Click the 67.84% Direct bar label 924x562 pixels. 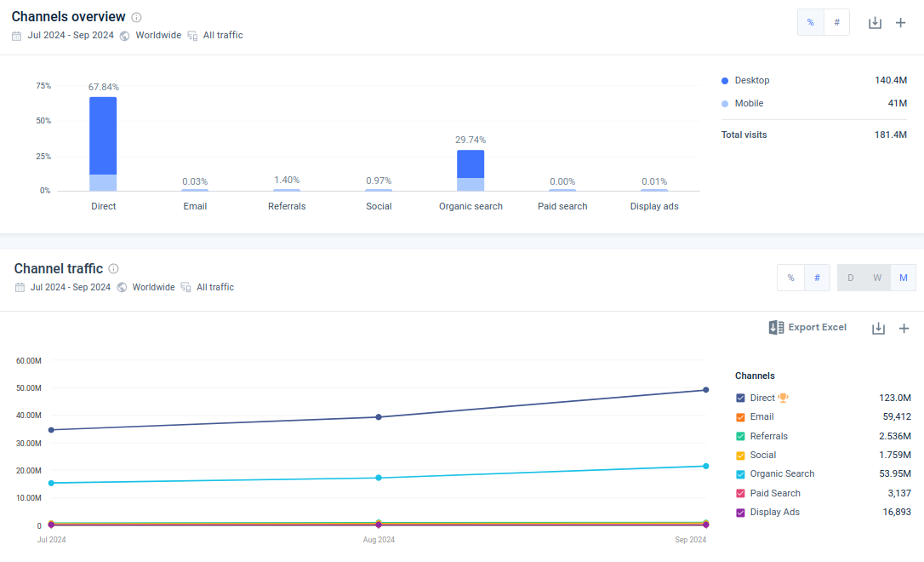coord(104,87)
